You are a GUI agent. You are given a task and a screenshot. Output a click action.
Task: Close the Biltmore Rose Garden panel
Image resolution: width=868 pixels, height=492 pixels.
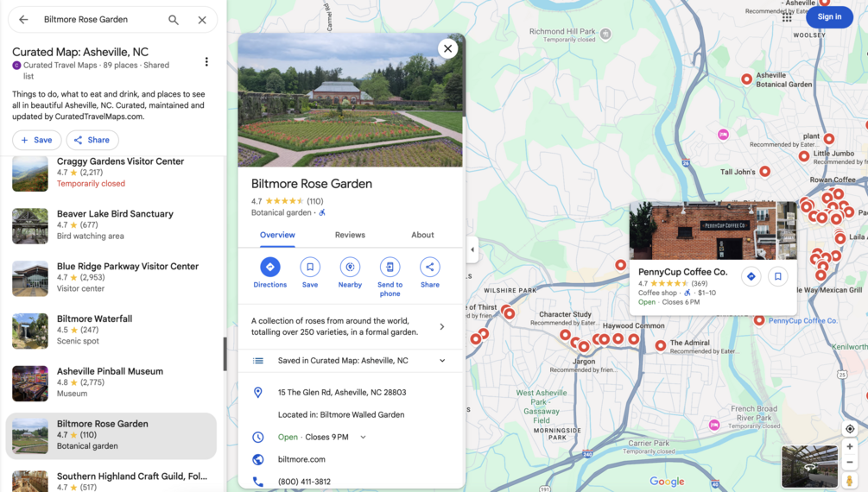click(448, 48)
